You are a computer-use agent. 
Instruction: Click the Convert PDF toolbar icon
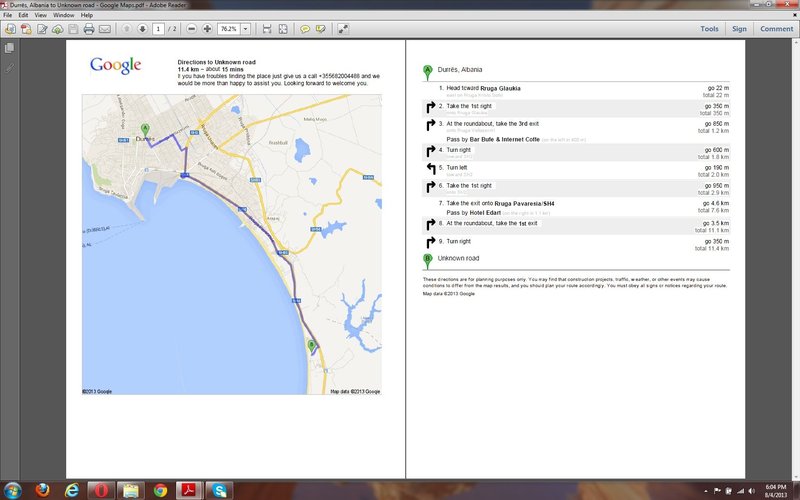pos(26,29)
